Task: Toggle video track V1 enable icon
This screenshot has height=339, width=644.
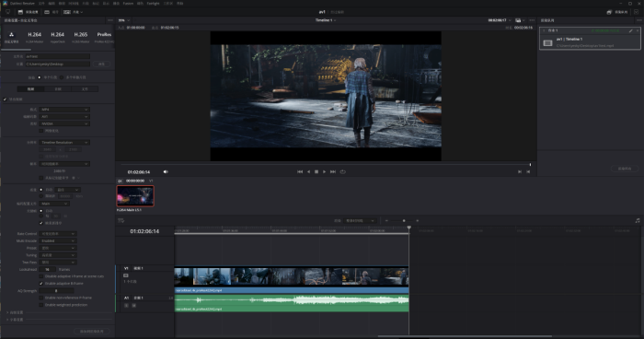Action: pyautogui.click(x=126, y=275)
